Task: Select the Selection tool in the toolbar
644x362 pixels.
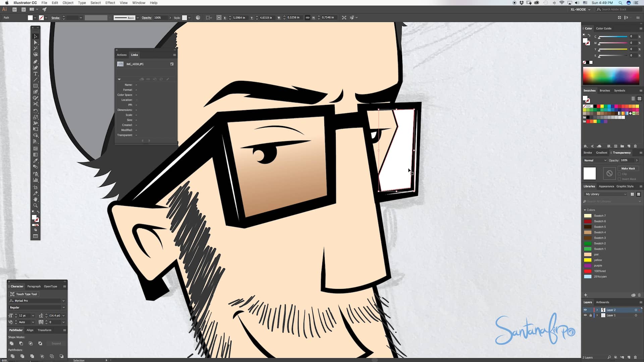Action: [x=36, y=36]
